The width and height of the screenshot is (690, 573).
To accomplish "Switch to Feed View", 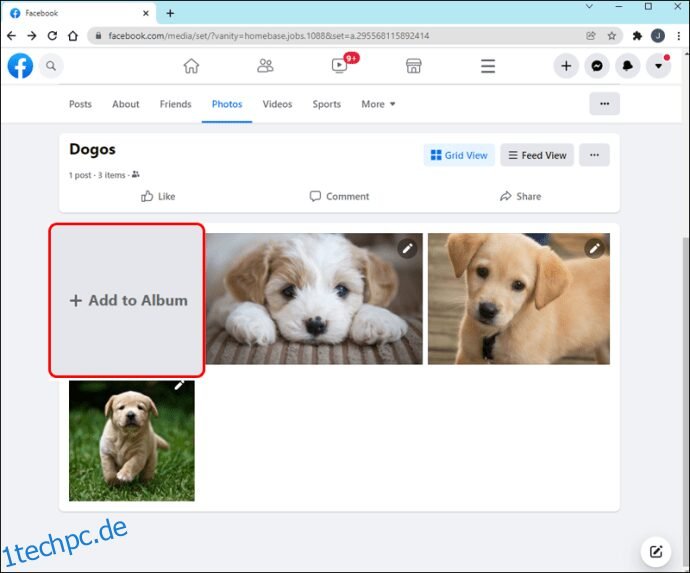I will click(537, 155).
